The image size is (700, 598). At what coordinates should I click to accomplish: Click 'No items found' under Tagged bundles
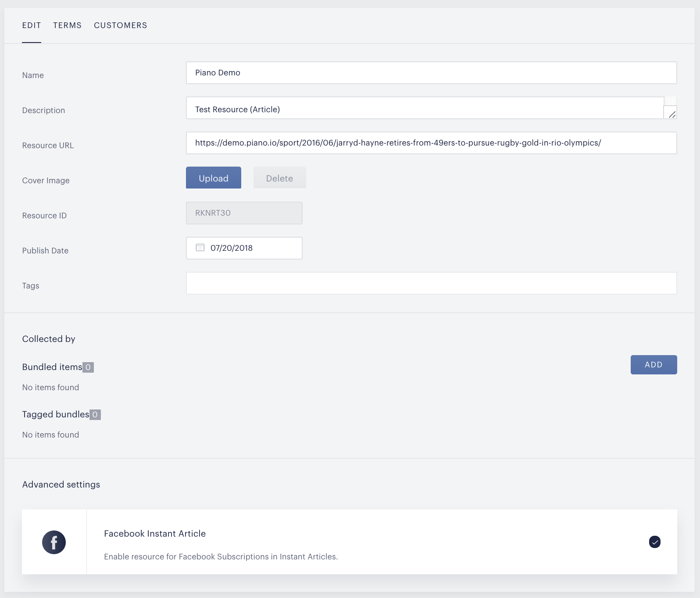(x=50, y=435)
